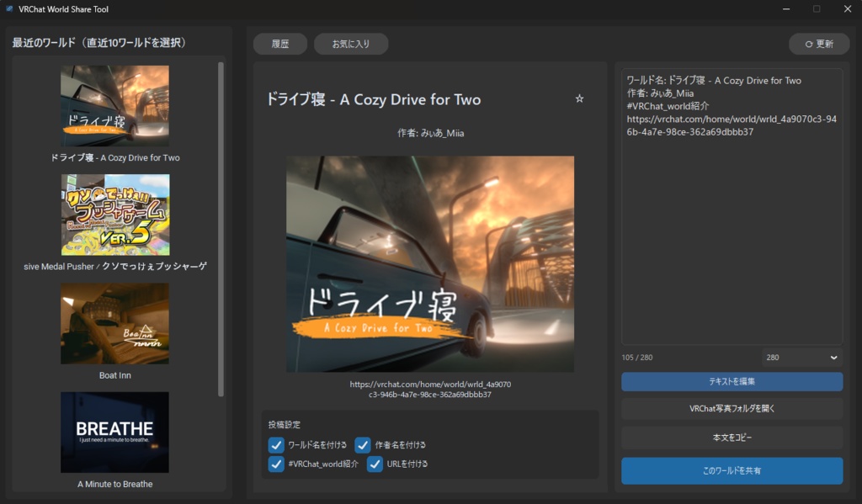Image resolution: width=862 pixels, height=504 pixels.
Task: Click the VRChat World Share Tool title bar icon
Action: coord(8,8)
